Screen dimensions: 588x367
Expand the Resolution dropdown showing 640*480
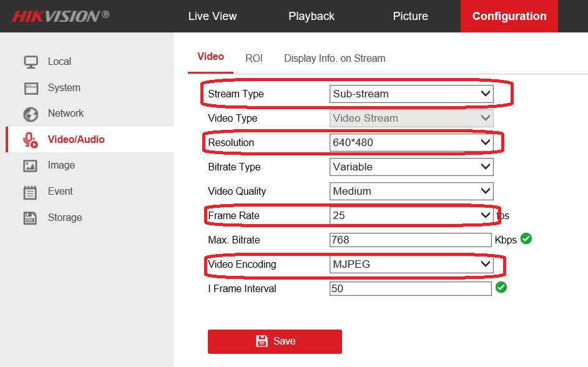(x=411, y=143)
